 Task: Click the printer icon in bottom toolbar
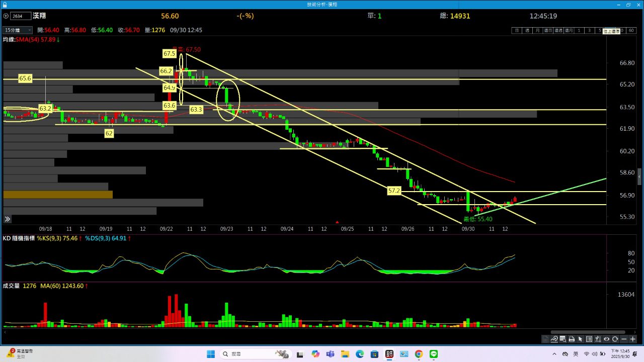(572, 339)
